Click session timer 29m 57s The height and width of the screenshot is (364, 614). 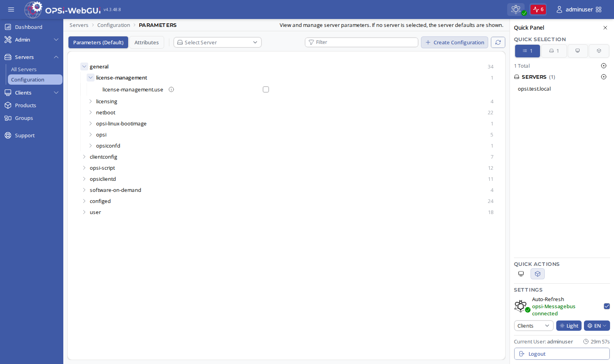coord(596,341)
